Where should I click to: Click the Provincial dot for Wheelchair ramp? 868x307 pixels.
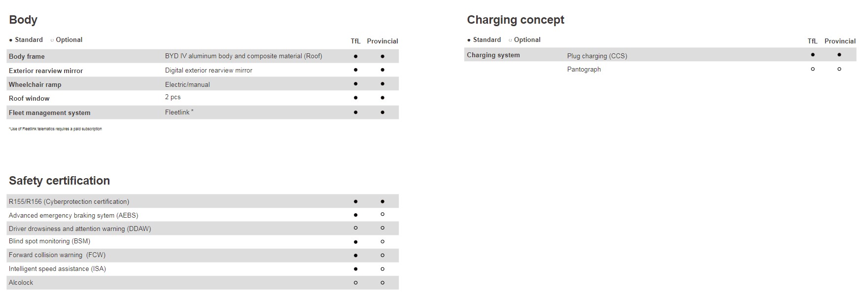point(382,84)
